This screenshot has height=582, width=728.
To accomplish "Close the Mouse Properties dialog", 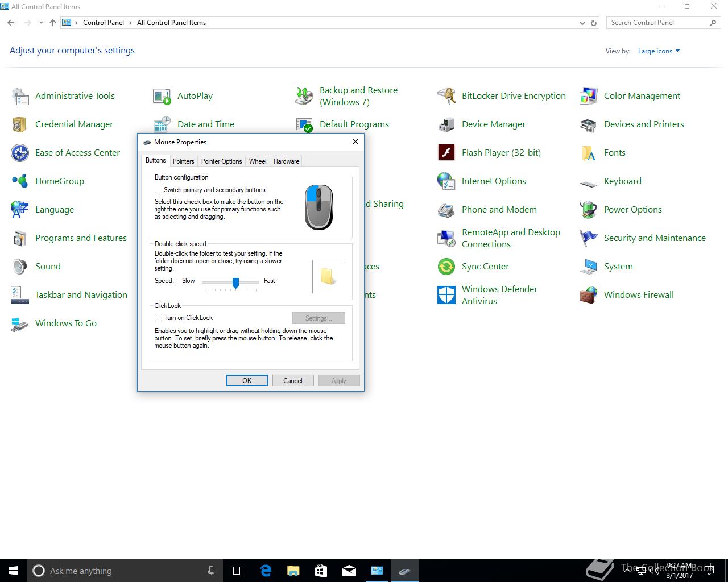I will pos(355,142).
